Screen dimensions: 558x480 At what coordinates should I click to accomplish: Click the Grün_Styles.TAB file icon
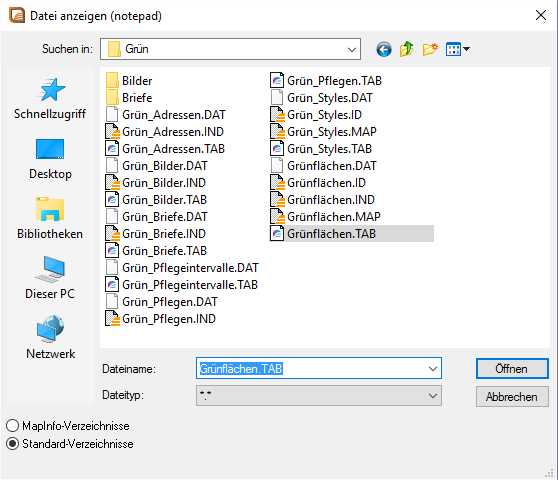[277, 149]
